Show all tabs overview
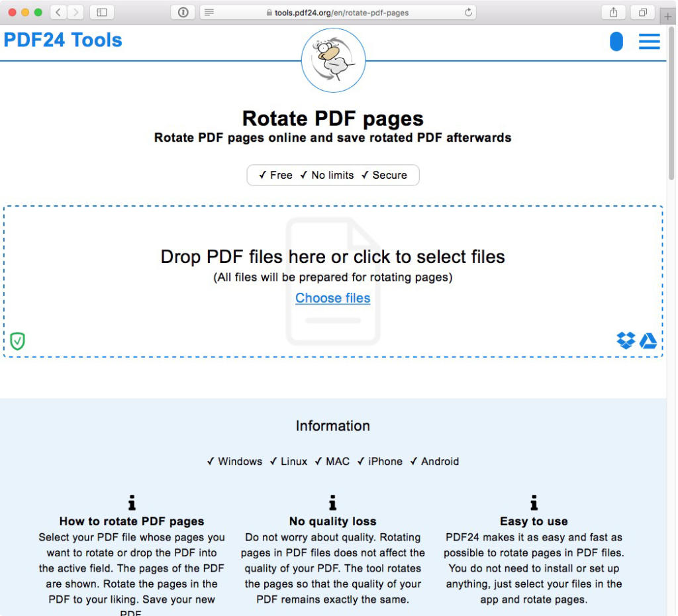Viewport: 678px width, 616px height. (x=642, y=12)
